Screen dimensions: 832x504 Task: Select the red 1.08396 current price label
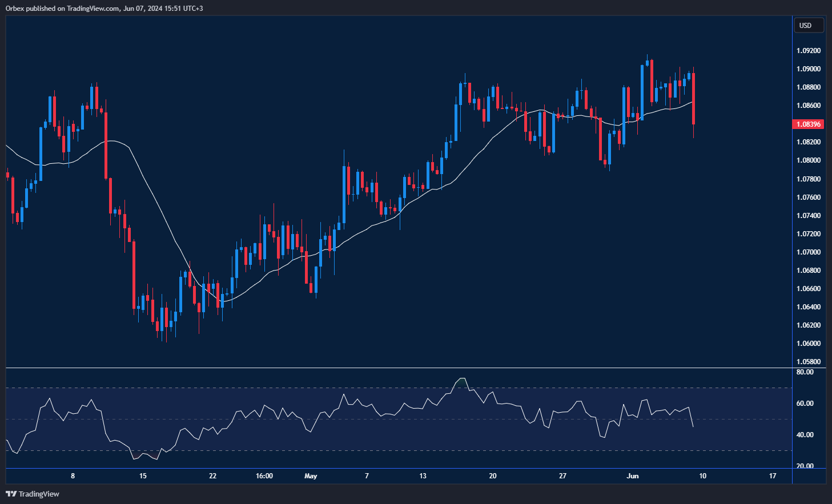(809, 124)
